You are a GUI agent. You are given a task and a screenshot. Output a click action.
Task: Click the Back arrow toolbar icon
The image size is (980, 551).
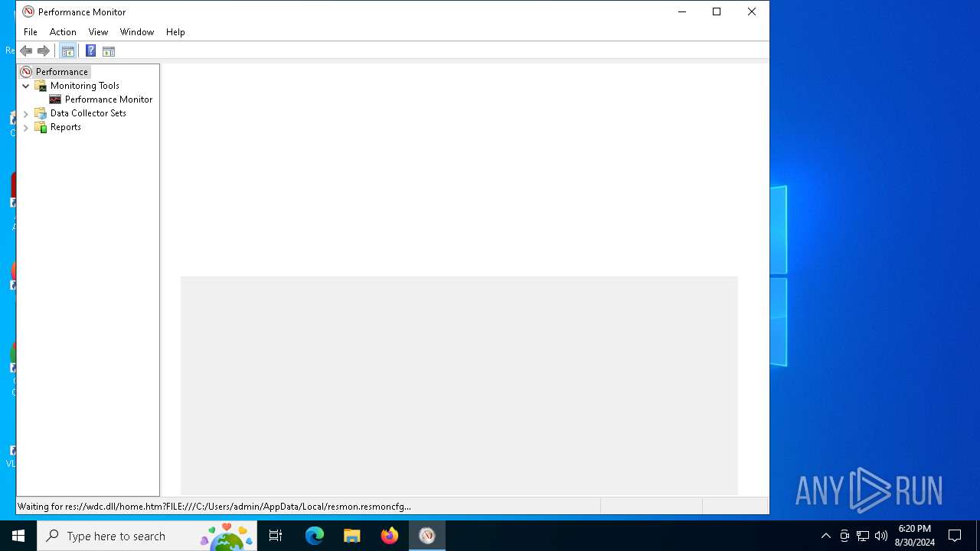tap(26, 51)
